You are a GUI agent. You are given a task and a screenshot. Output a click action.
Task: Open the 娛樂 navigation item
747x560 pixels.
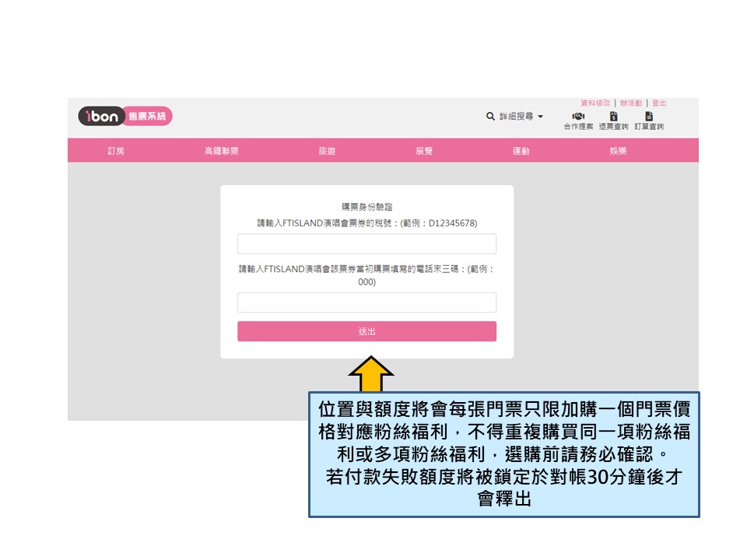618,151
